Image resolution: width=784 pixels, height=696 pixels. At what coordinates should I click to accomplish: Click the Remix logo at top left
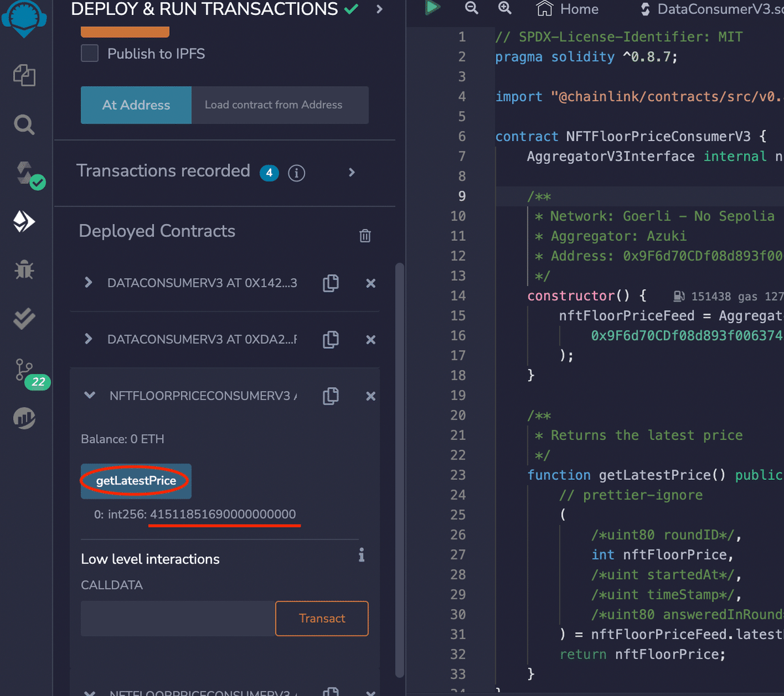pos(24,18)
